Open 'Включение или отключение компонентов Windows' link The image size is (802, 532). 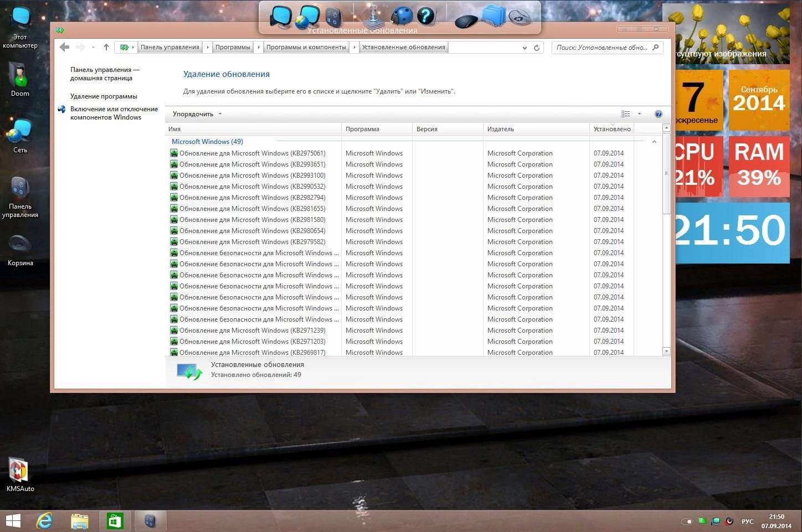click(x=114, y=113)
